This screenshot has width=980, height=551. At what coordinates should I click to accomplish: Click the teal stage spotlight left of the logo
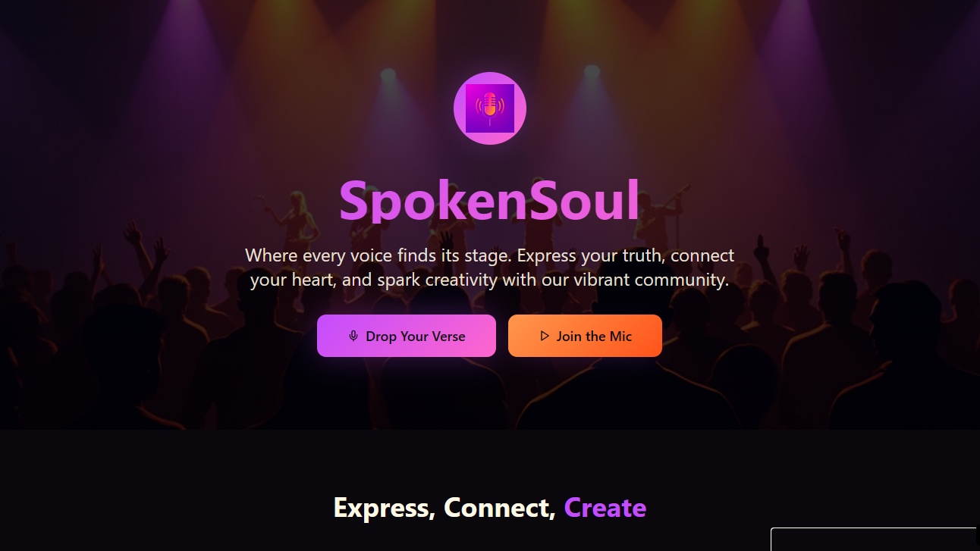(x=388, y=76)
